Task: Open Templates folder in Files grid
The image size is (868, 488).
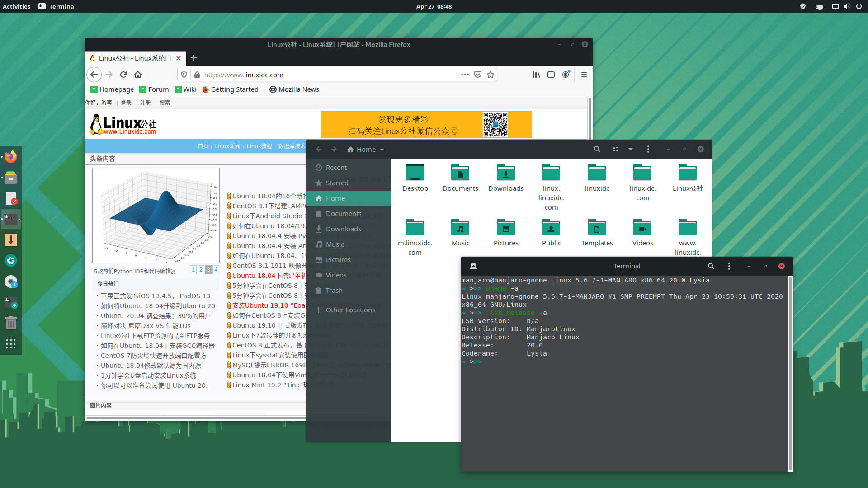Action: coord(597,233)
